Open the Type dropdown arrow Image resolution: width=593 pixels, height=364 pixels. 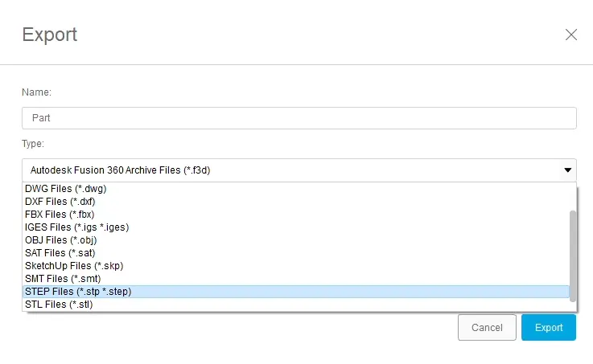click(x=568, y=170)
